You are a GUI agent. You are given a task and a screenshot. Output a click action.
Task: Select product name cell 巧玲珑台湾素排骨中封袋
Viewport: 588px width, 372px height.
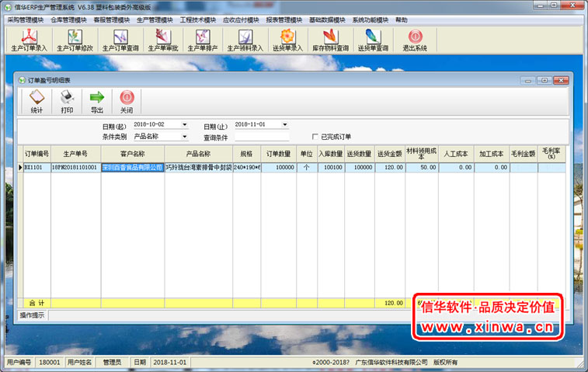click(x=198, y=167)
